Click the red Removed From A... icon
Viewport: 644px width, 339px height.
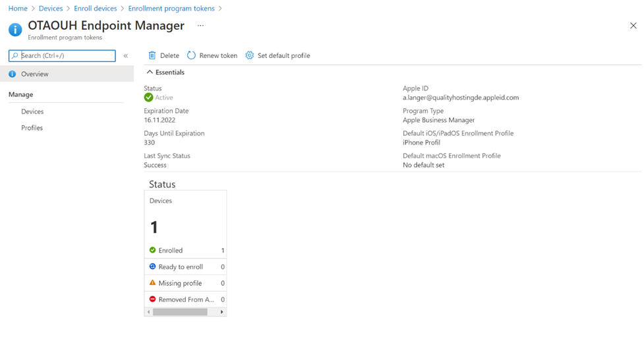152,299
